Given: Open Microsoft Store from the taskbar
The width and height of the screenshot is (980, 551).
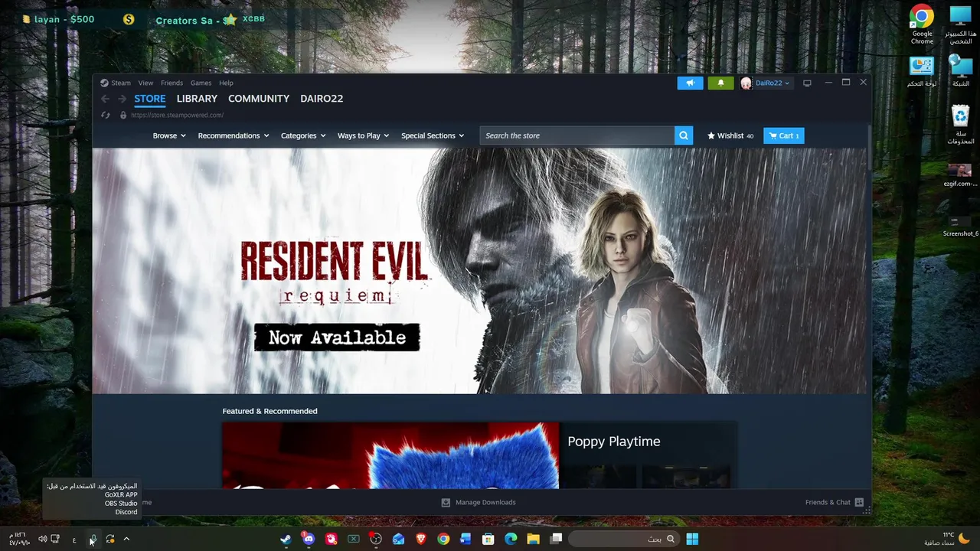Looking at the screenshot, I should point(488,539).
